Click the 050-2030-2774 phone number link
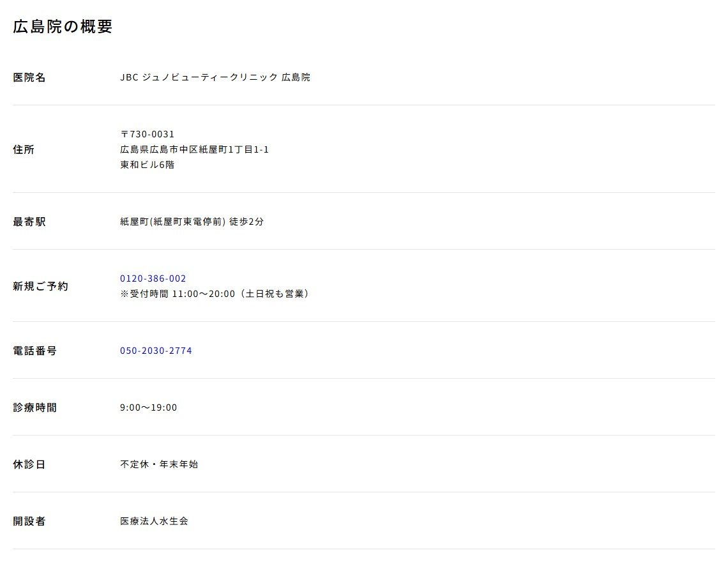This screenshot has width=728, height=562. coord(156,351)
